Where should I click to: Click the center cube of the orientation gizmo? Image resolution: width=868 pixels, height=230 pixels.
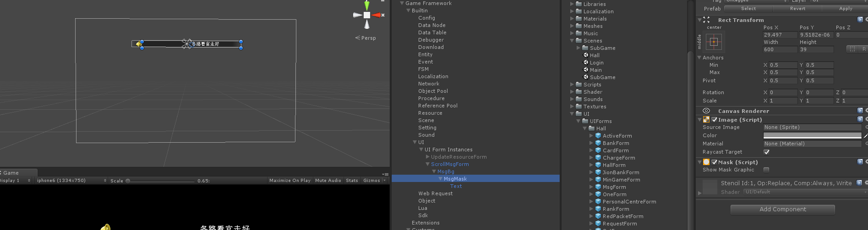pyautogui.click(x=367, y=15)
